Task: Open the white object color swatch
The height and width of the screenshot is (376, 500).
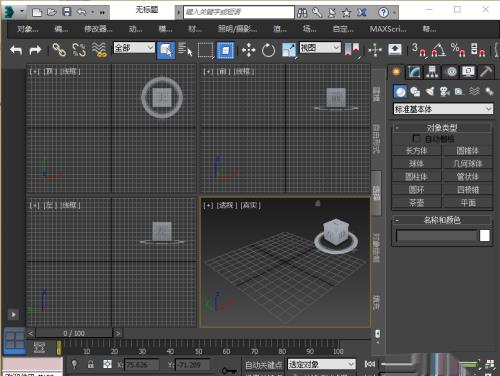Action: coord(485,236)
